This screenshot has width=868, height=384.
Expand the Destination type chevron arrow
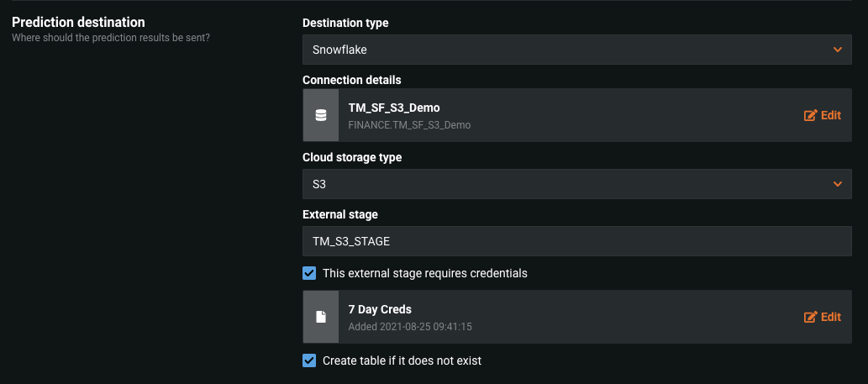837,50
